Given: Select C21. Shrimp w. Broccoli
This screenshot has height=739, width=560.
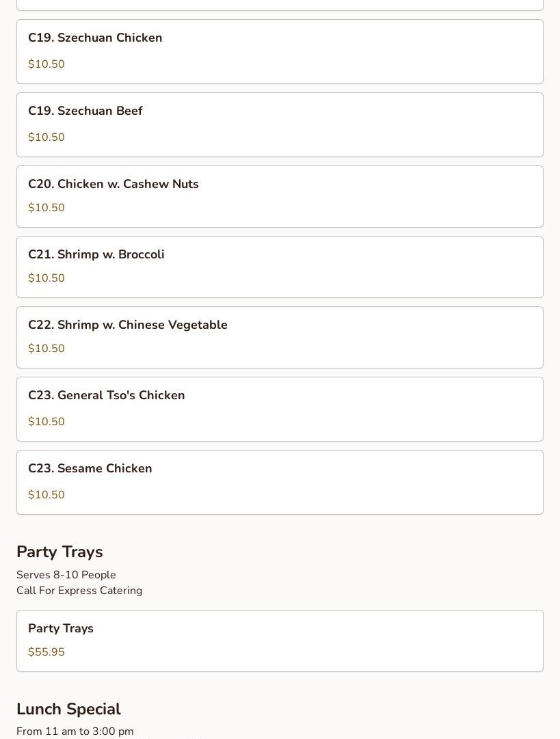Looking at the screenshot, I should point(96,255).
